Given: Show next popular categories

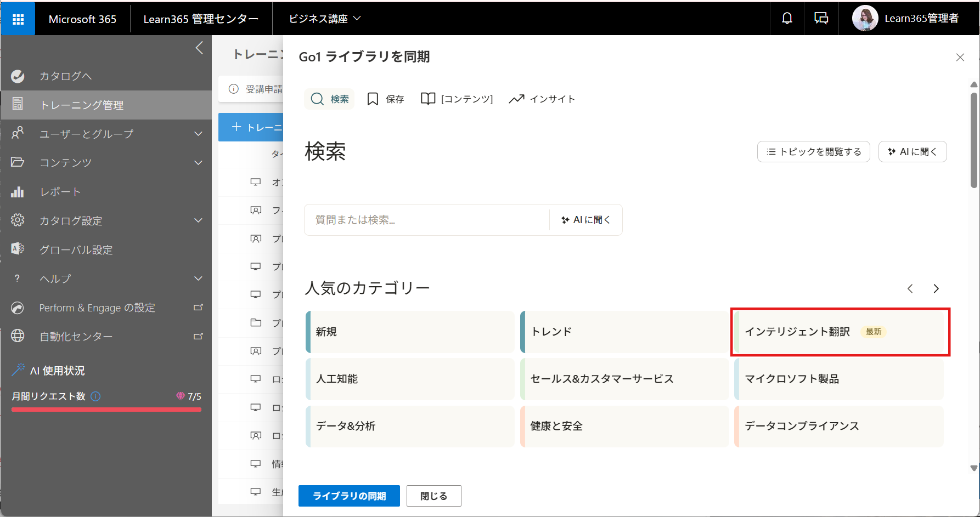Looking at the screenshot, I should pos(936,288).
